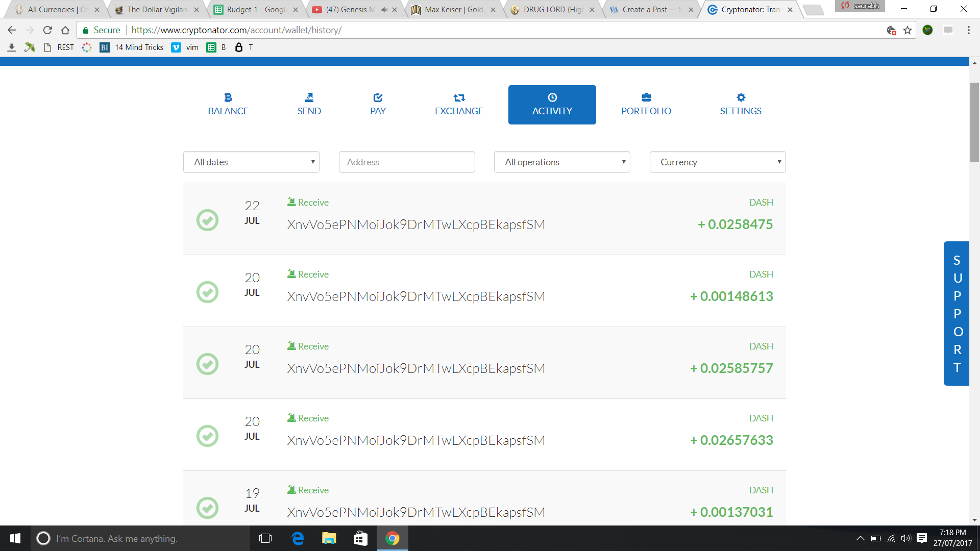Go to browser home page
This screenshot has height=551, width=980.
[x=65, y=30]
